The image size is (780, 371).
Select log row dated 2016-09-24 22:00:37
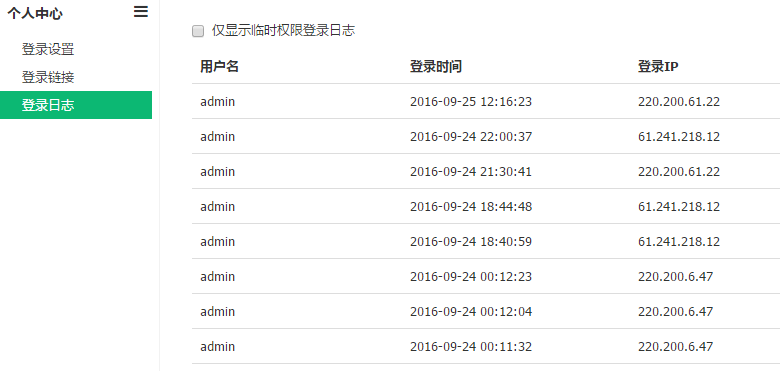[486, 136]
